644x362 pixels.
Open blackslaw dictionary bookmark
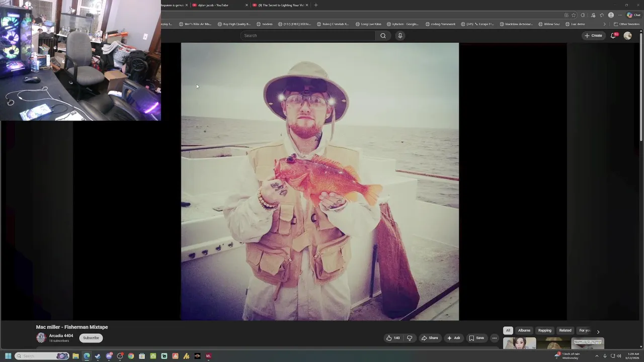click(x=516, y=24)
